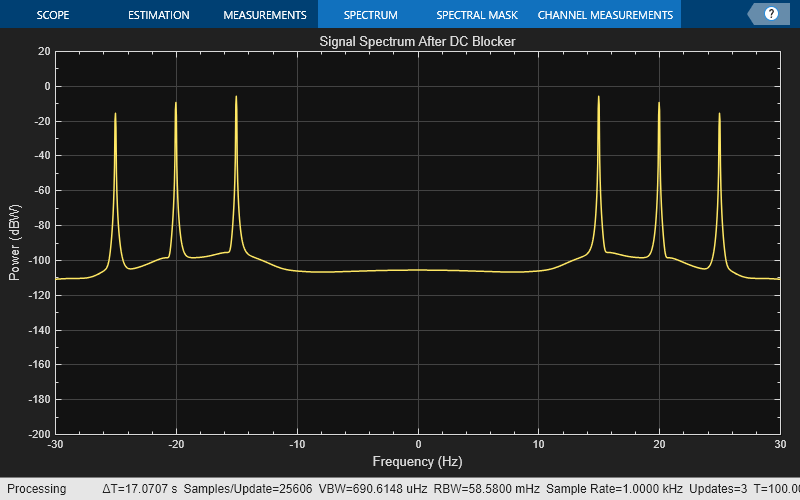Click the spectral peak at -15 Hz
This screenshot has width=800, height=500.
pyautogui.click(x=236, y=97)
